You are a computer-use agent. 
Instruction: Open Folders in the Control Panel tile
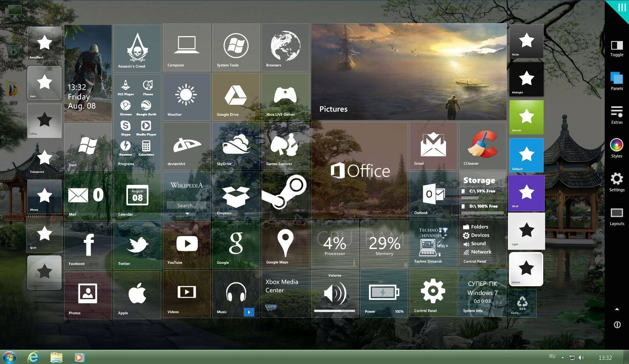tap(476, 227)
